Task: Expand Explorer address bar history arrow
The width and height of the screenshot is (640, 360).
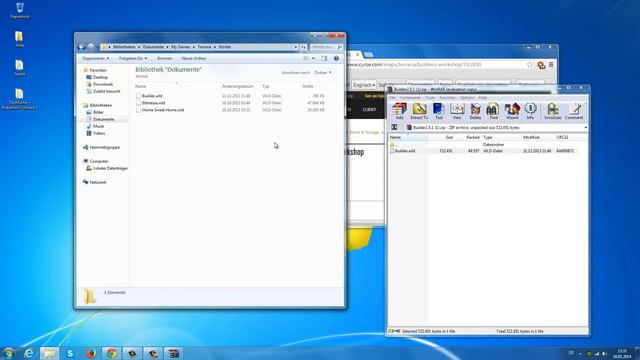Action: click(296, 47)
